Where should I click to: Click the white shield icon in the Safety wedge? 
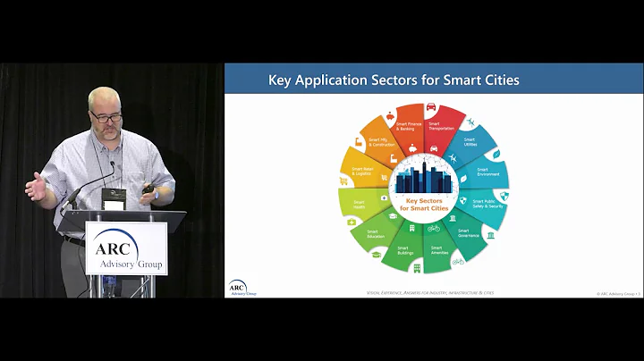pyautogui.click(x=463, y=200)
